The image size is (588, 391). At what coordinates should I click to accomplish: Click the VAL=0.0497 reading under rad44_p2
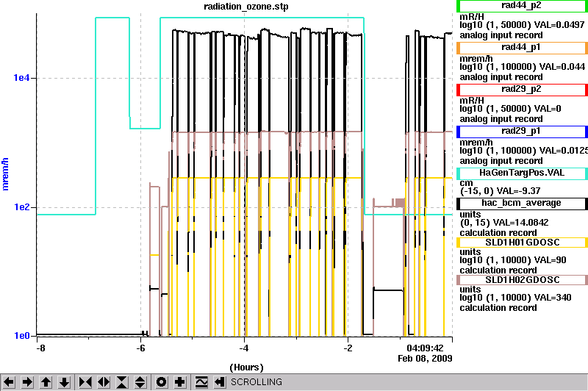pyautogui.click(x=559, y=25)
